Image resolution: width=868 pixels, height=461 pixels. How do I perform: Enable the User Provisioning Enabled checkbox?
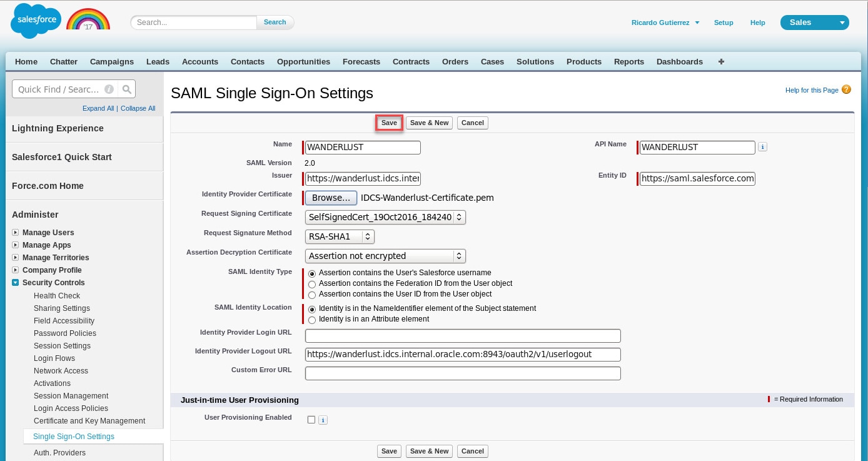point(311,420)
